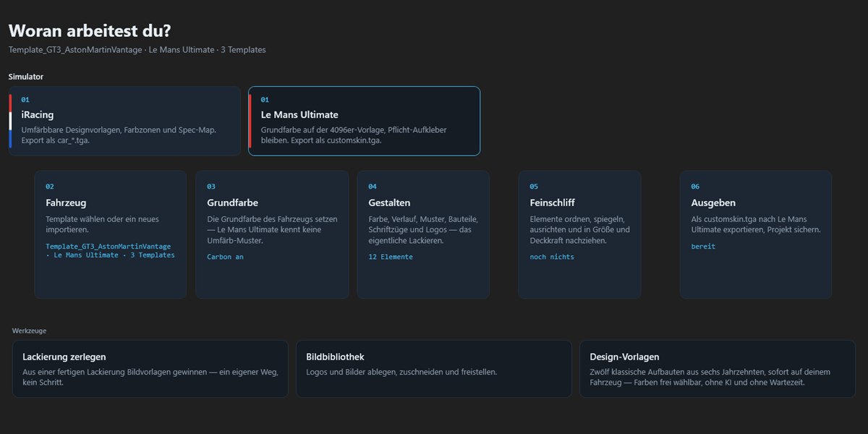The image size is (868, 434).
Task: Click the 'Simulator' section label
Action: (26, 76)
